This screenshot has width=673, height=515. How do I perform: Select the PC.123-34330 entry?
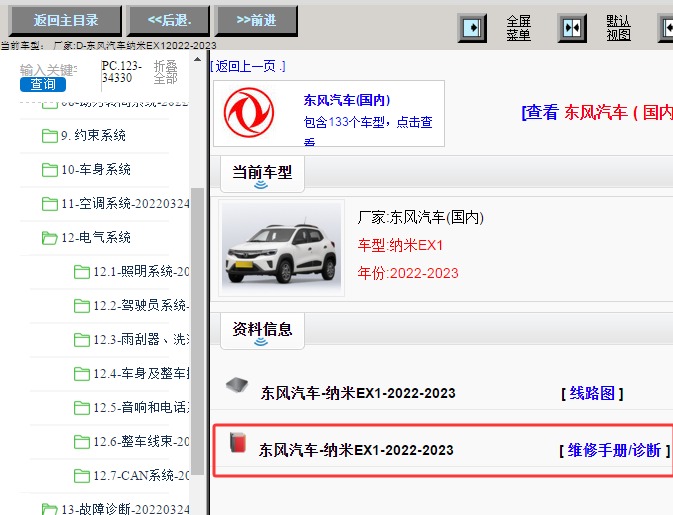tap(121, 72)
